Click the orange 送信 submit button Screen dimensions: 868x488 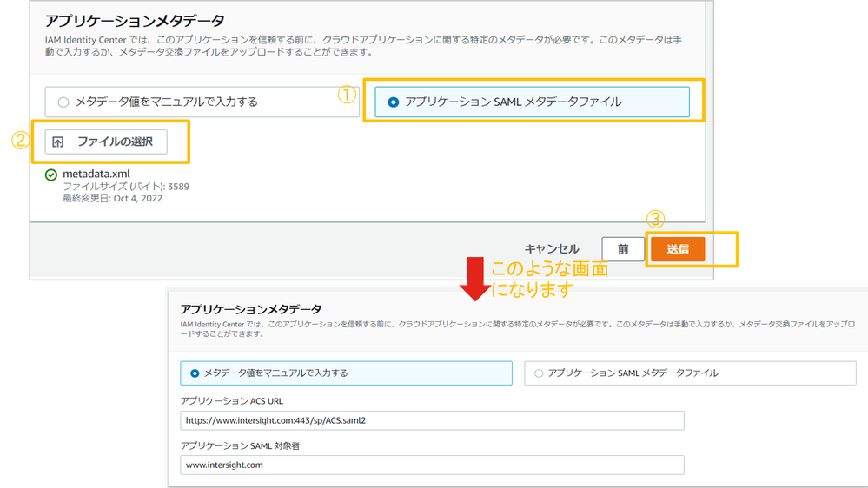(x=678, y=249)
